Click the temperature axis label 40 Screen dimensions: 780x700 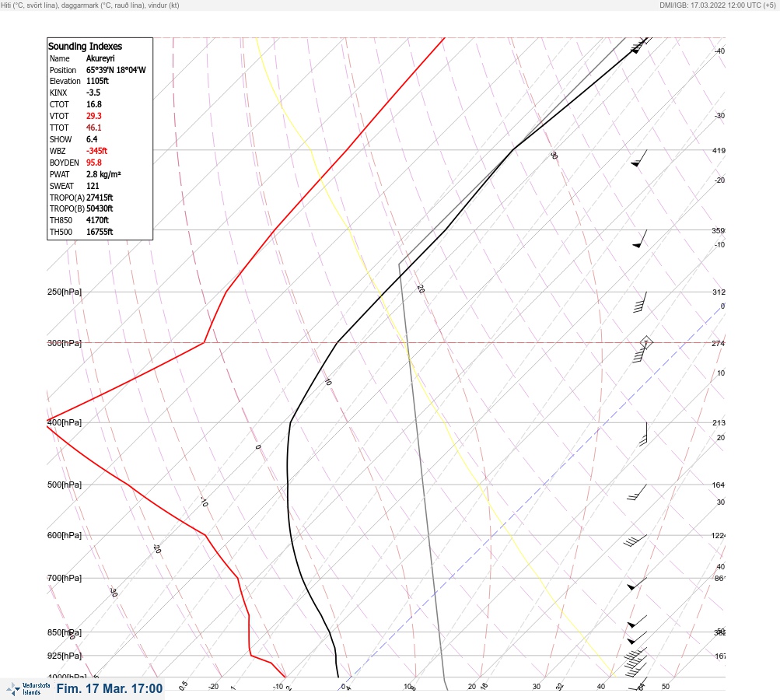click(601, 687)
